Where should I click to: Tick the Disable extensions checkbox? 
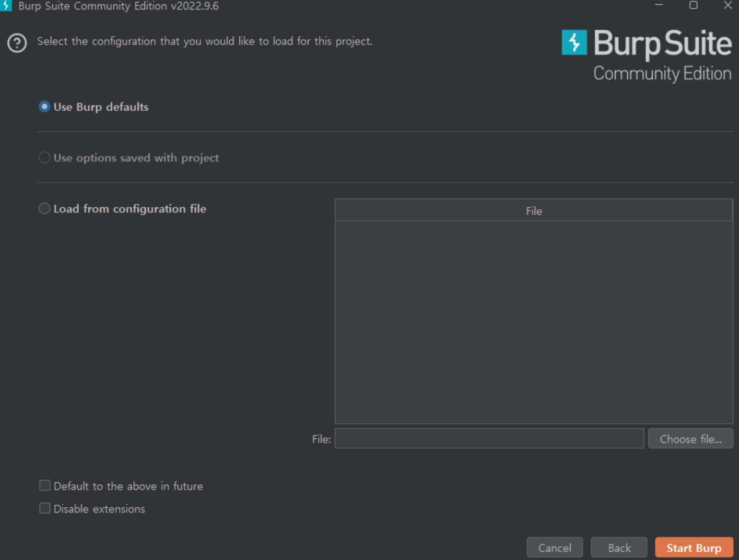(45, 508)
